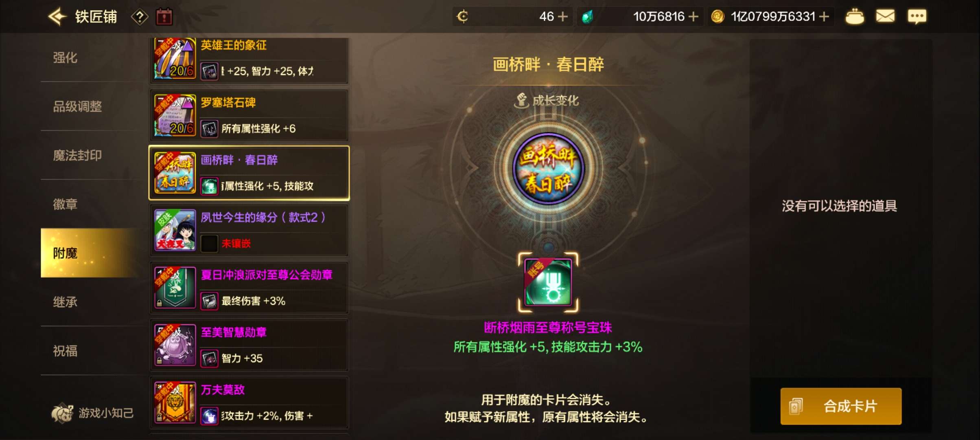Click the 断桥烟雨至尊称号宝珠 orb slot icon
This screenshot has width=980, height=440.
tap(548, 282)
